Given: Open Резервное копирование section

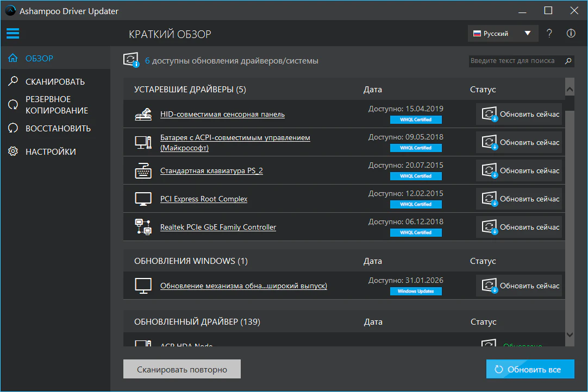Looking at the screenshot, I should click(x=56, y=105).
